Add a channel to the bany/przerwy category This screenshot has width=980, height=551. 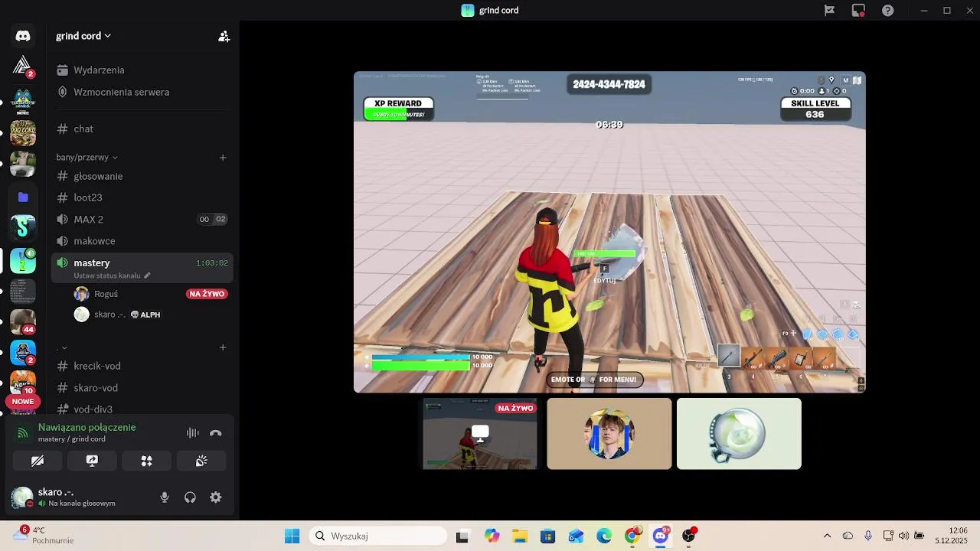coord(223,157)
